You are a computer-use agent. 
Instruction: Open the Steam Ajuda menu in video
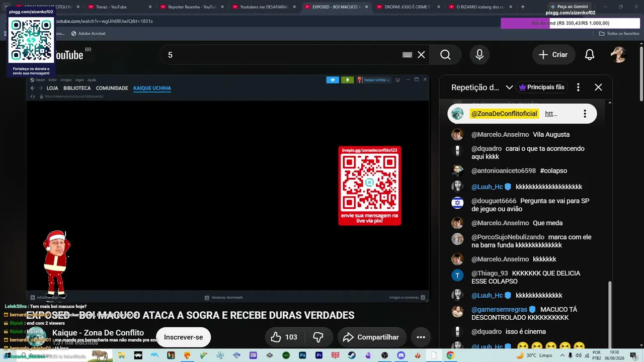pos(92,80)
